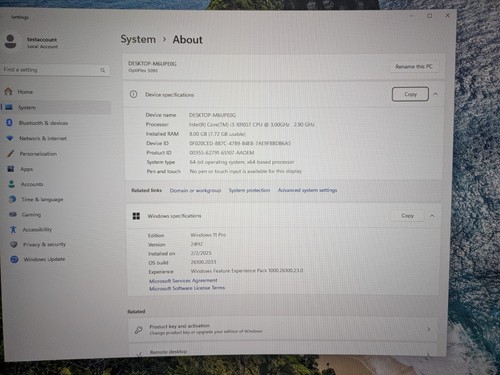Click the Rename this PC button
The width and height of the screenshot is (500, 375).
414,67
